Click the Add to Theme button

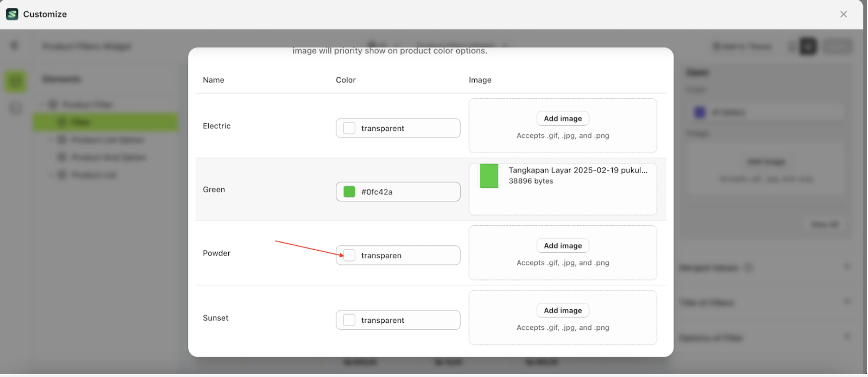742,46
